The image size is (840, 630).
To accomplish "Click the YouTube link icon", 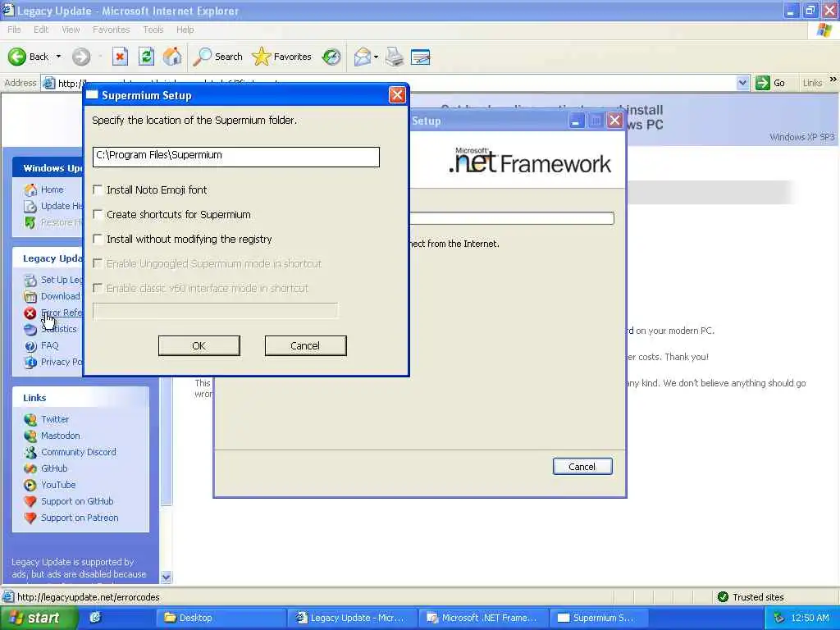I will click(x=30, y=485).
